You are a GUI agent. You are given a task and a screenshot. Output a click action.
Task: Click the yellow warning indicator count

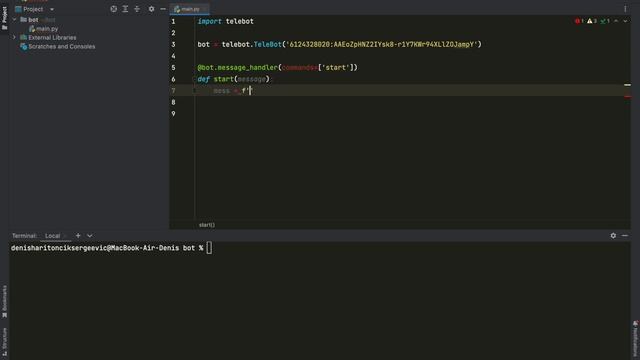tap(592, 21)
